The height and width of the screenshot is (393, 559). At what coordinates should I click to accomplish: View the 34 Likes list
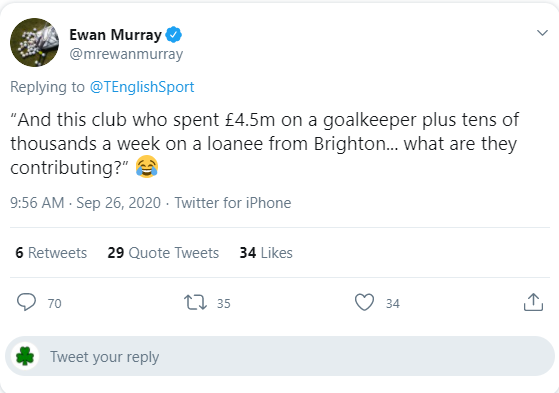tap(266, 252)
